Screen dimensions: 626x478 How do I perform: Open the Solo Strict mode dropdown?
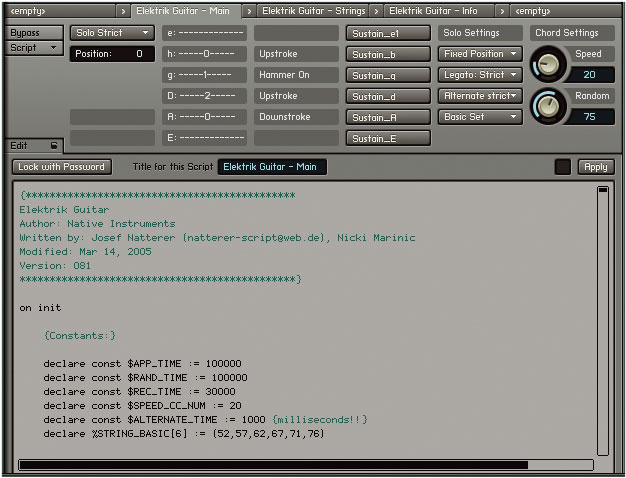(x=112, y=33)
